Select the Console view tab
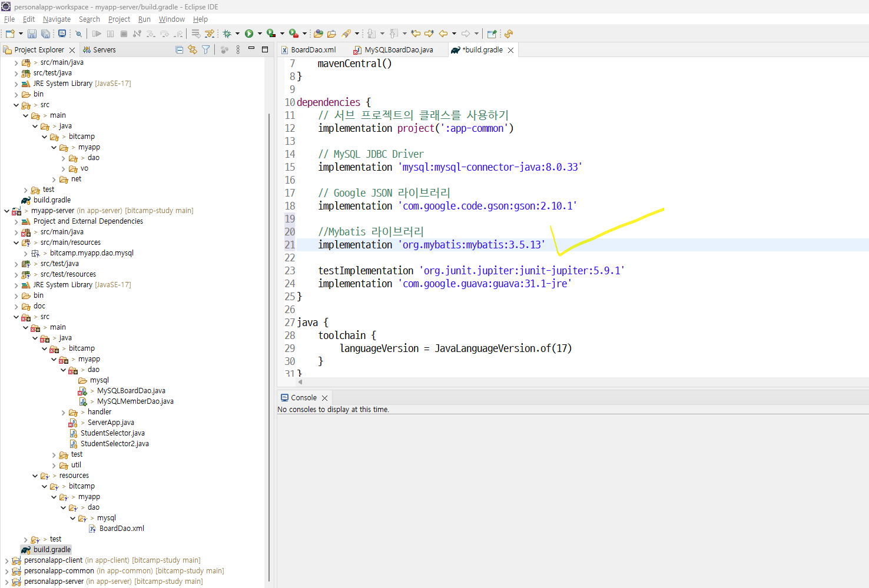The image size is (869, 588). pos(304,398)
